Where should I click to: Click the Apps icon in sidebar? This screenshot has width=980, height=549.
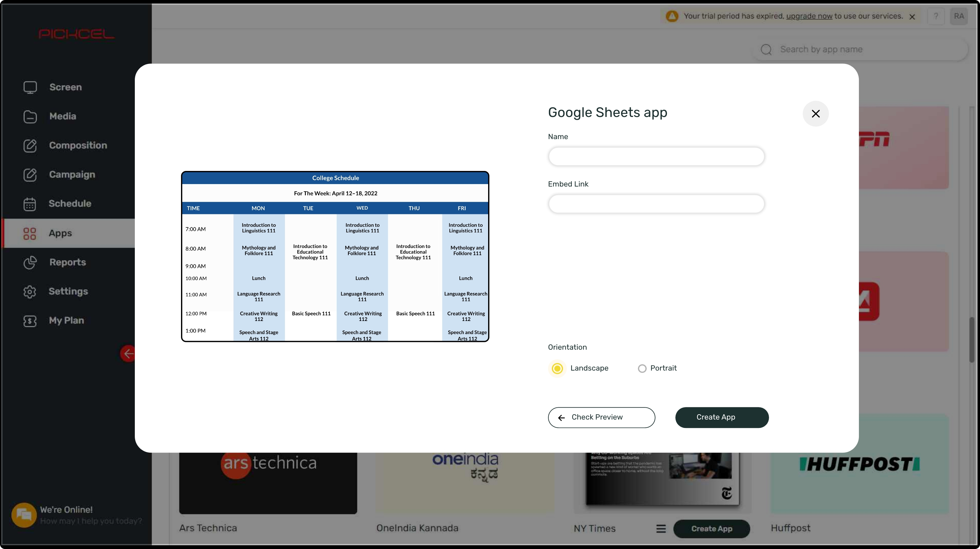pyautogui.click(x=29, y=233)
